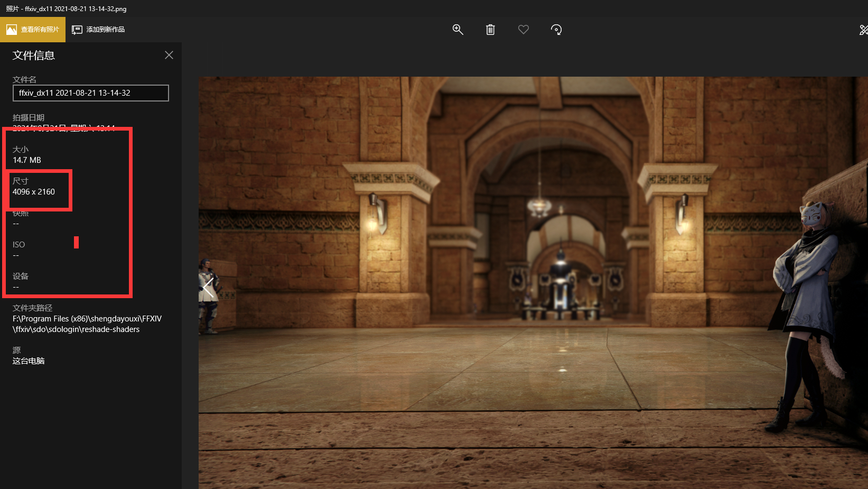The image size is (868, 489).
Task: Open the 查看所有照片 gallery view
Action: click(x=33, y=30)
